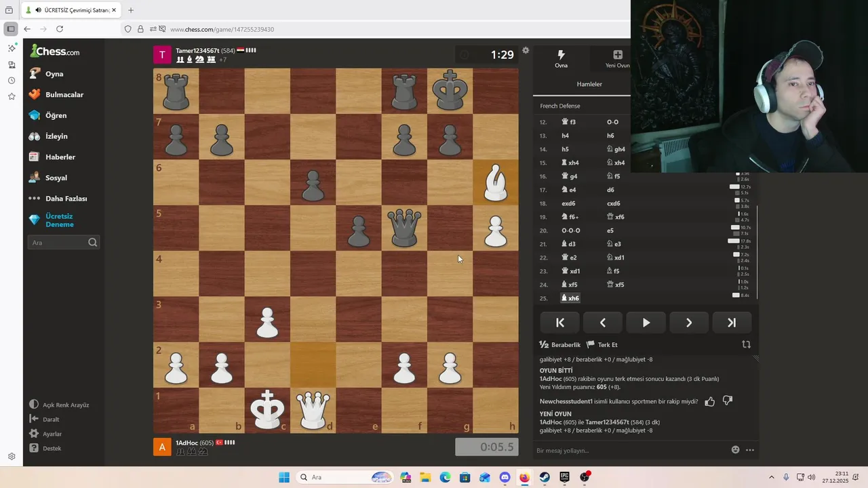Image resolution: width=868 pixels, height=488 pixels.
Task: Select move 24 Qxf5 by black
Action: [x=616, y=285]
